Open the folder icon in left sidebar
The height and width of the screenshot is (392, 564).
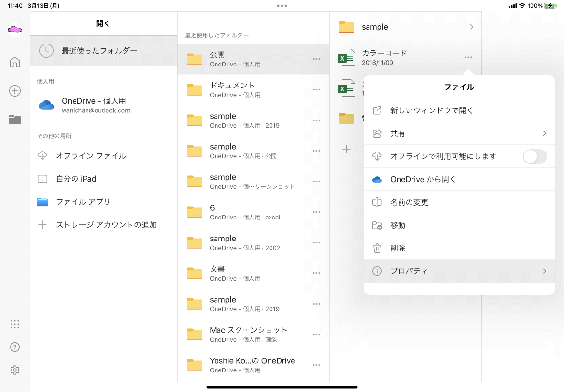point(15,120)
